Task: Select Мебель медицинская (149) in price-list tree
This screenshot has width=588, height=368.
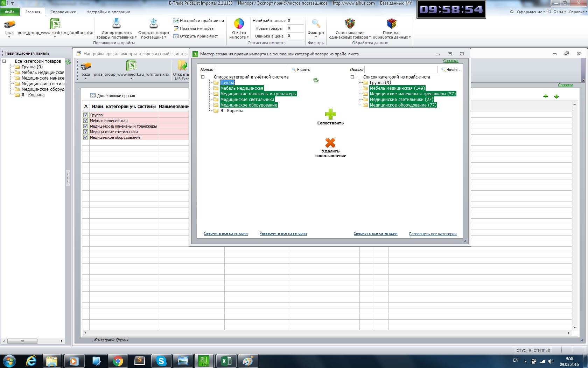Action: click(x=397, y=88)
